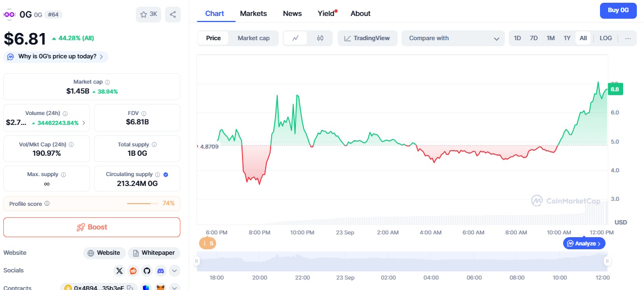Copy the 0x4B94...35b3eF contract address

(x=130, y=288)
